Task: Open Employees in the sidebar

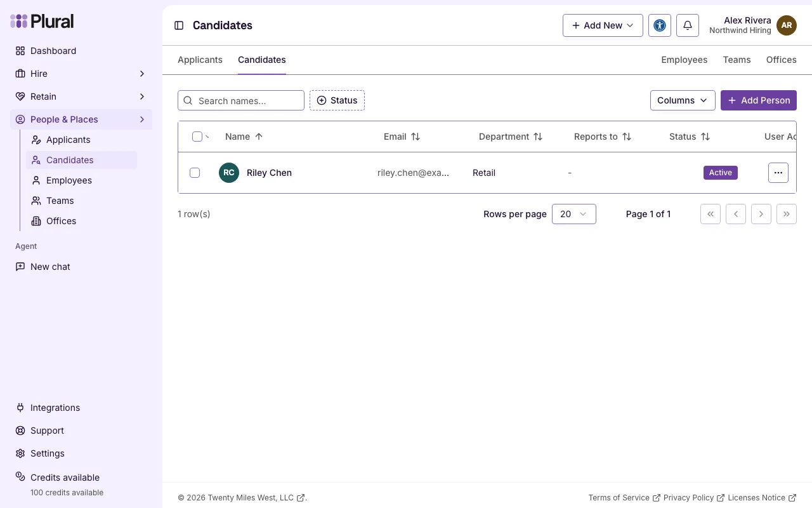Action: tap(81, 180)
